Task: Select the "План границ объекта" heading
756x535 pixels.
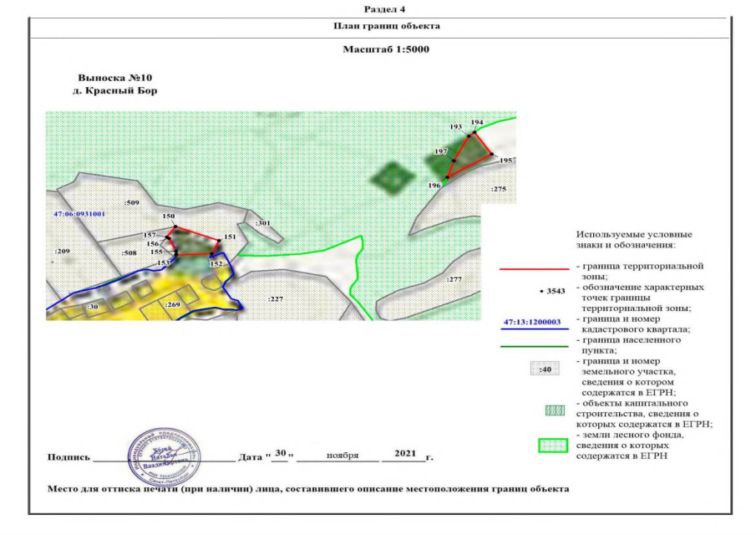Action: pos(386,26)
